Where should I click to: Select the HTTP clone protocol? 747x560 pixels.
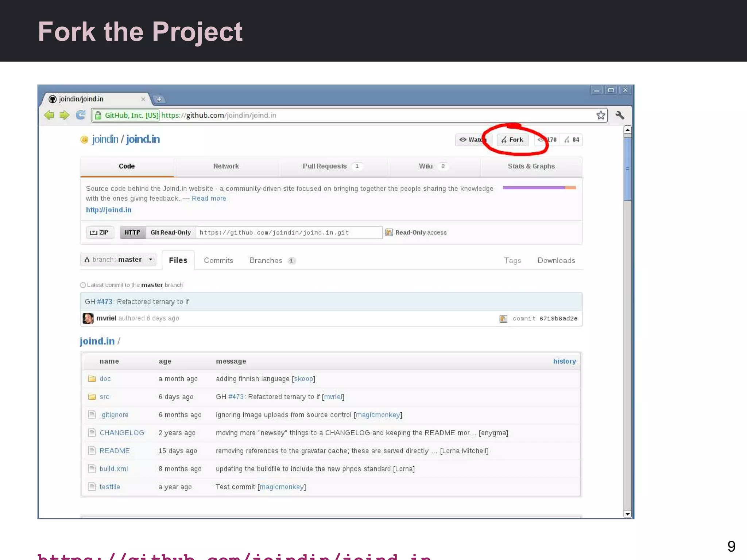pos(132,233)
